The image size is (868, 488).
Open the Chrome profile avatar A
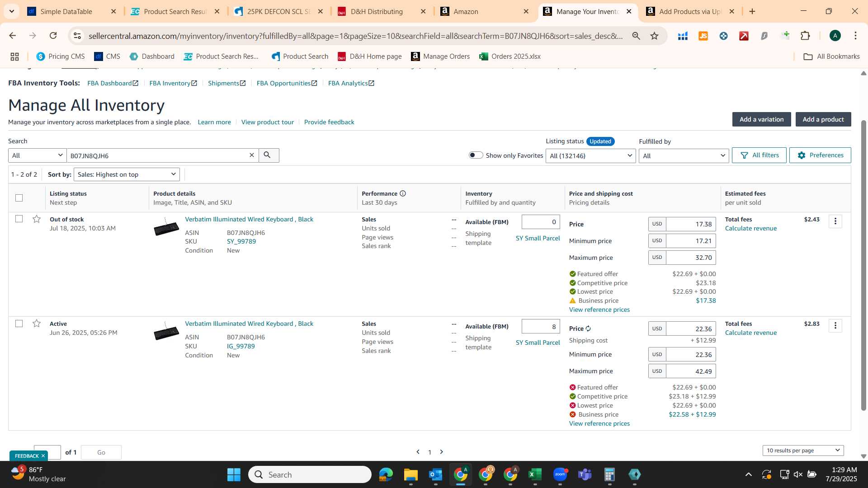pyautogui.click(x=835, y=36)
